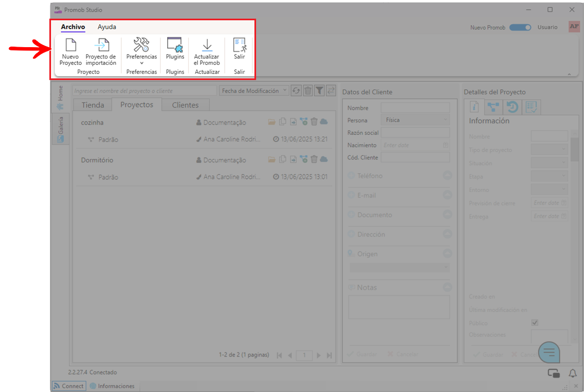Open the Tipo de proyecto dropdown
This screenshot has width=584, height=392.
tap(549, 150)
